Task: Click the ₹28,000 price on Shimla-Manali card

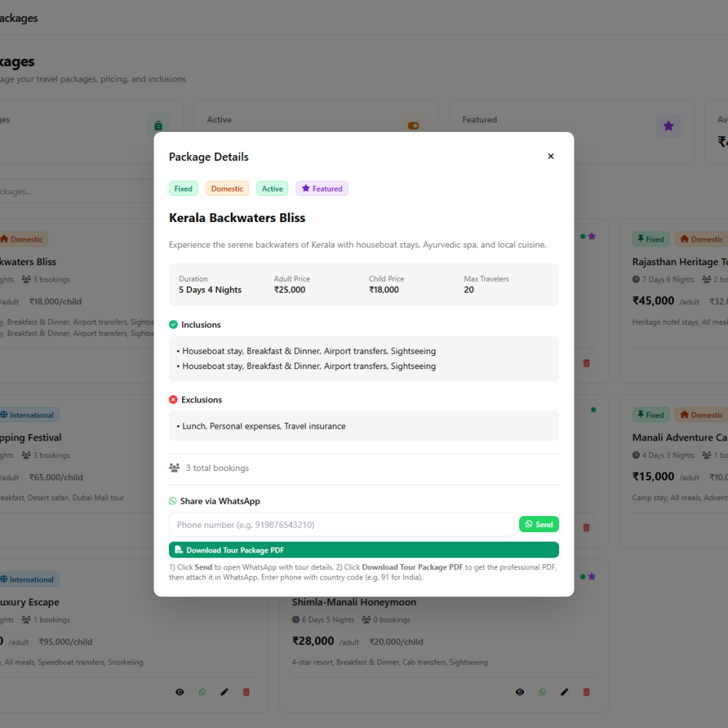Action: click(x=313, y=641)
